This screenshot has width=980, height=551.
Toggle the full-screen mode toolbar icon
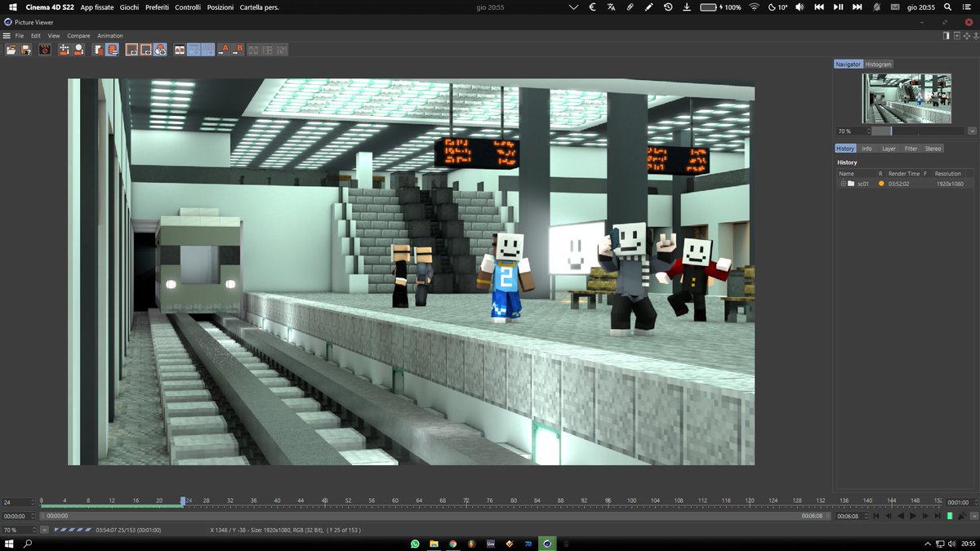130,49
